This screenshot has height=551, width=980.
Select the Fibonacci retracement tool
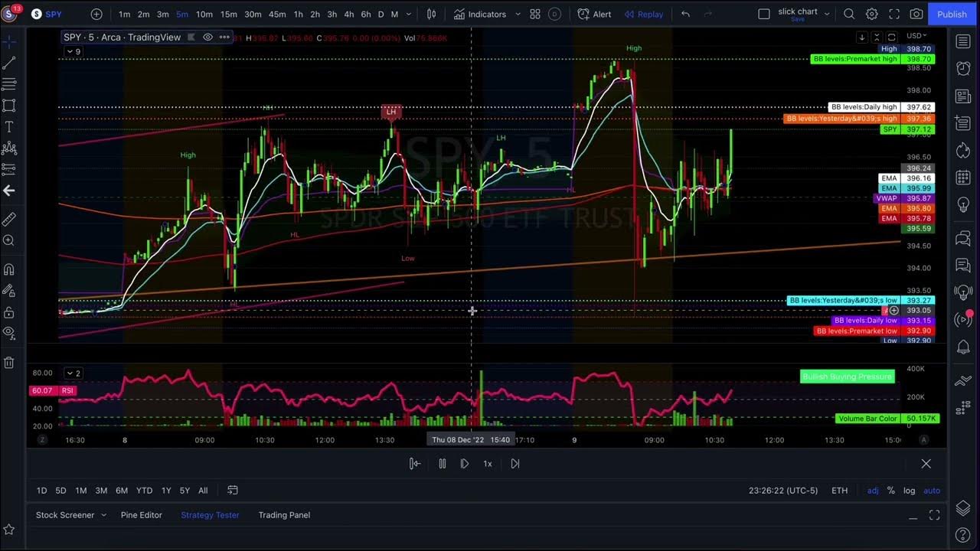coord(9,84)
